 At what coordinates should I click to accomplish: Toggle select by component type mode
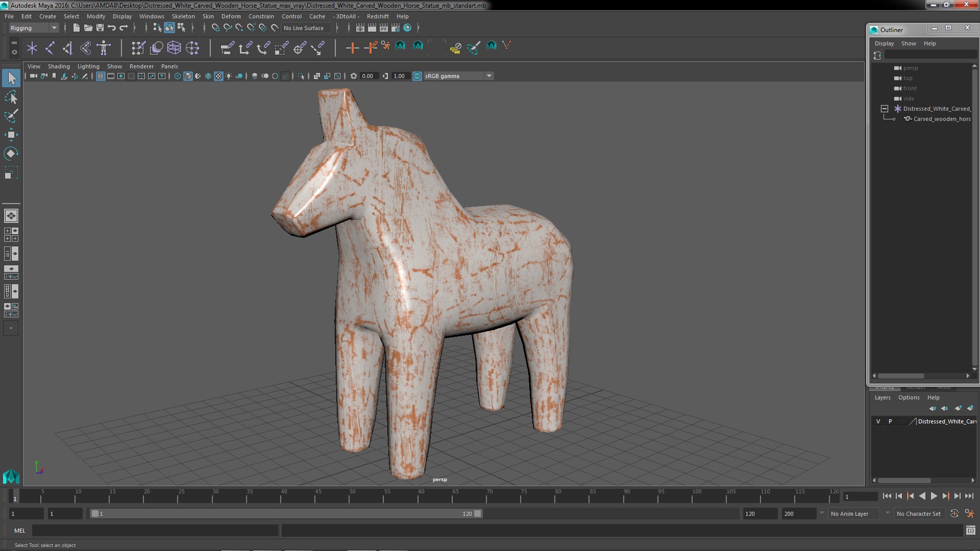pos(181,28)
